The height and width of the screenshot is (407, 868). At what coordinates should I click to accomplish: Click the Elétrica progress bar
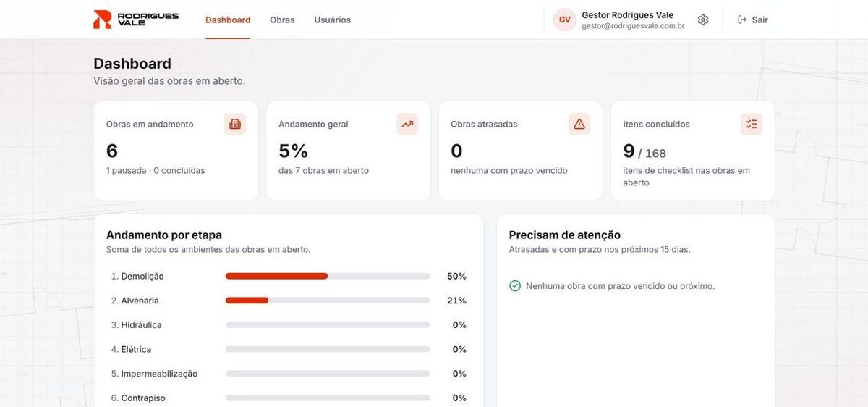point(328,349)
